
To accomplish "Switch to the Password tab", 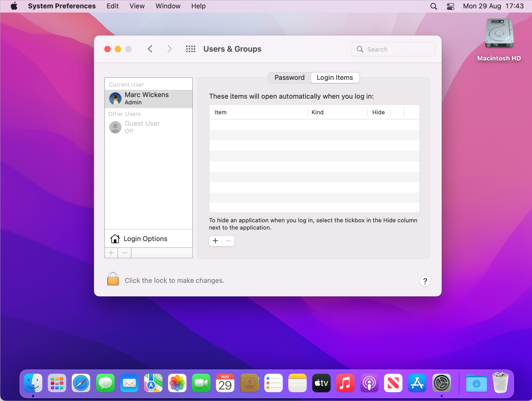I will [x=290, y=77].
